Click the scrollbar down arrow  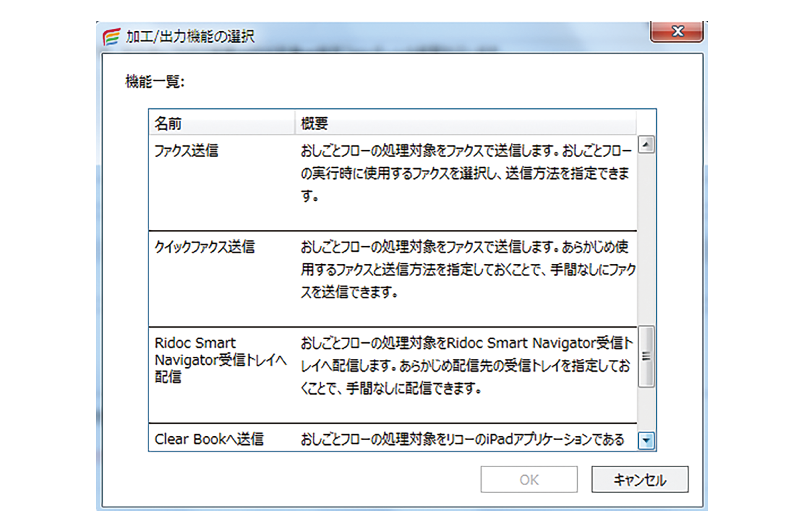click(x=646, y=440)
